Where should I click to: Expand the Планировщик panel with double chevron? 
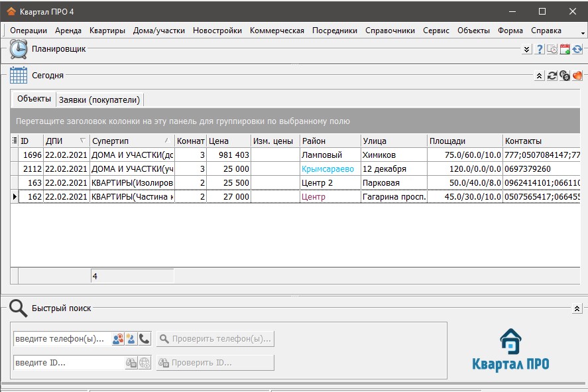pos(526,49)
